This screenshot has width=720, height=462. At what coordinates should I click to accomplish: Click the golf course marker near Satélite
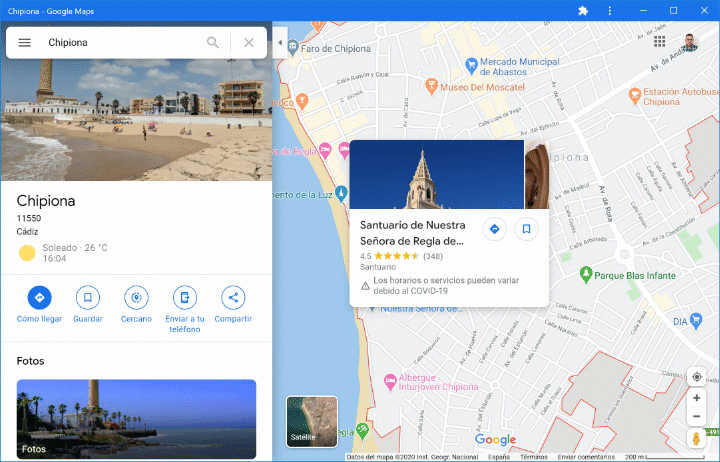[363, 431]
